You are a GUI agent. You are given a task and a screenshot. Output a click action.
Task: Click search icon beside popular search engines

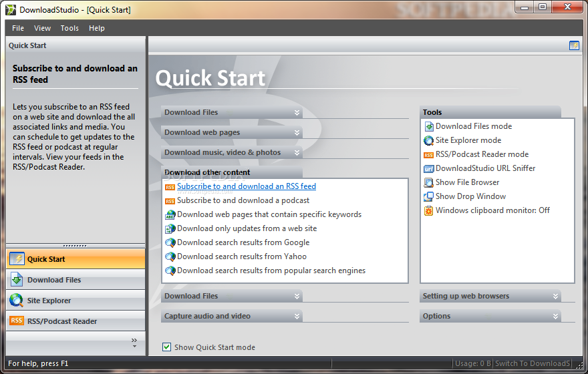tap(170, 270)
